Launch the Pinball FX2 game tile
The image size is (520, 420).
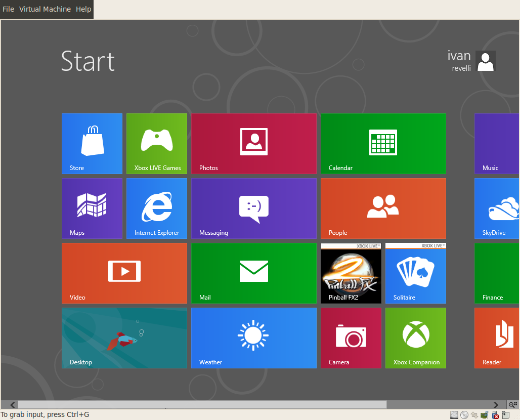351,273
